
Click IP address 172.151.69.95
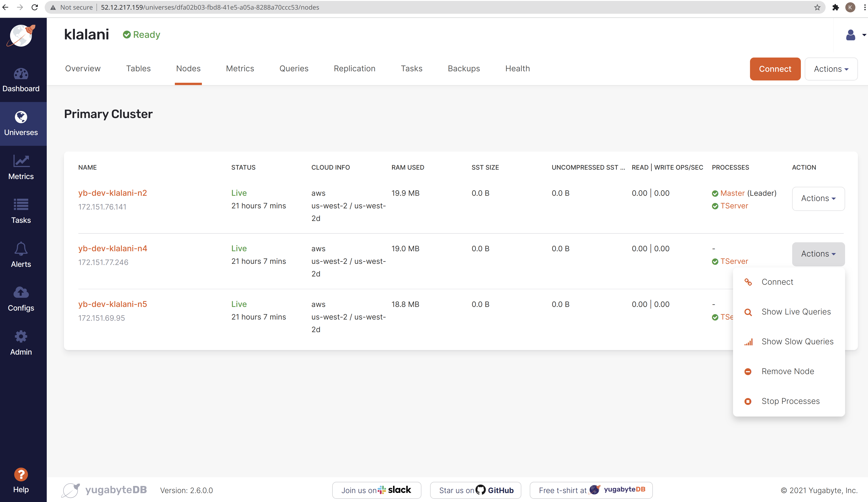(x=102, y=318)
